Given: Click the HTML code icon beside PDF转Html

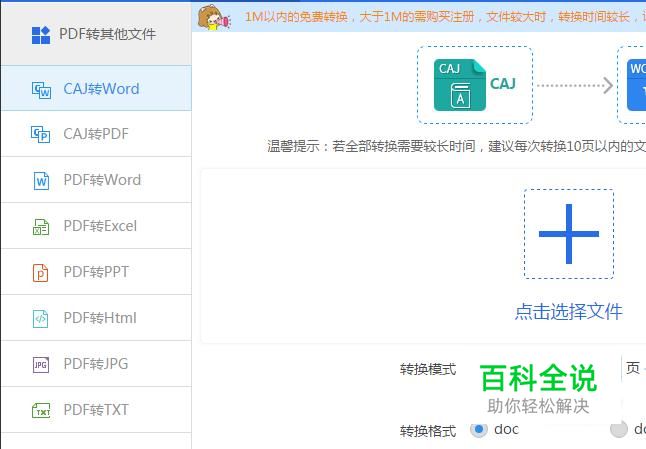Looking at the screenshot, I should (40, 319).
